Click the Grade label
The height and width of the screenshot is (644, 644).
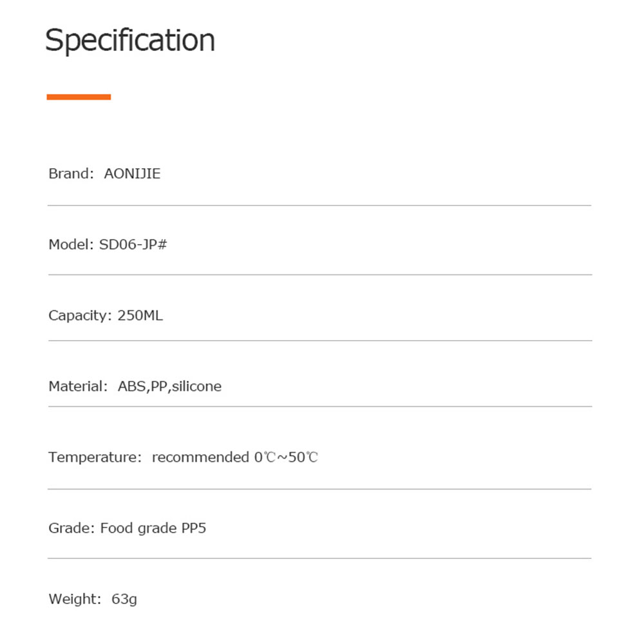tap(71, 529)
